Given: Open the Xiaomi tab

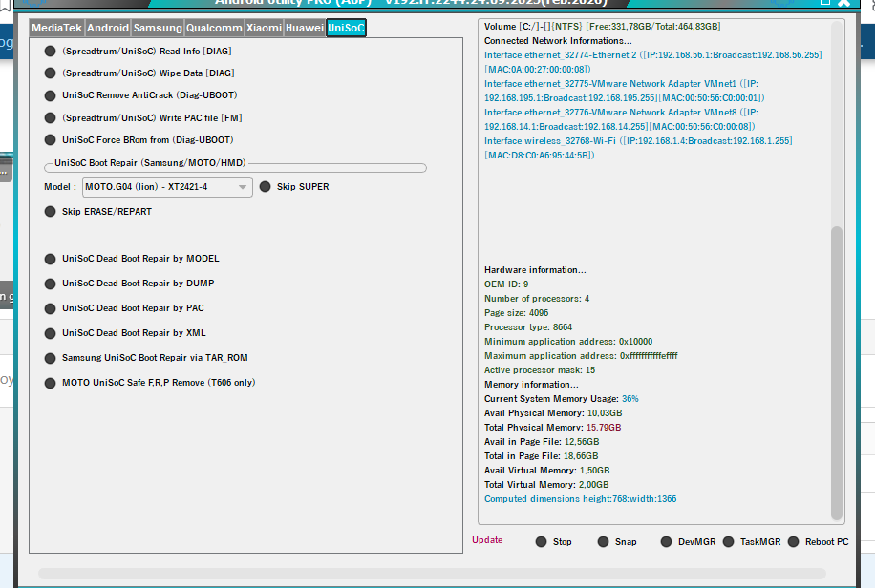Looking at the screenshot, I should point(264,28).
